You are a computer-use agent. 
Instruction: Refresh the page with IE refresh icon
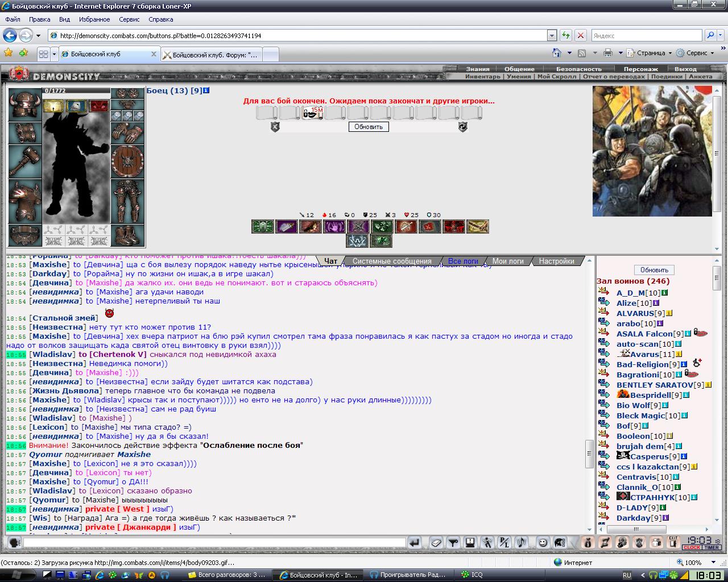click(x=565, y=35)
